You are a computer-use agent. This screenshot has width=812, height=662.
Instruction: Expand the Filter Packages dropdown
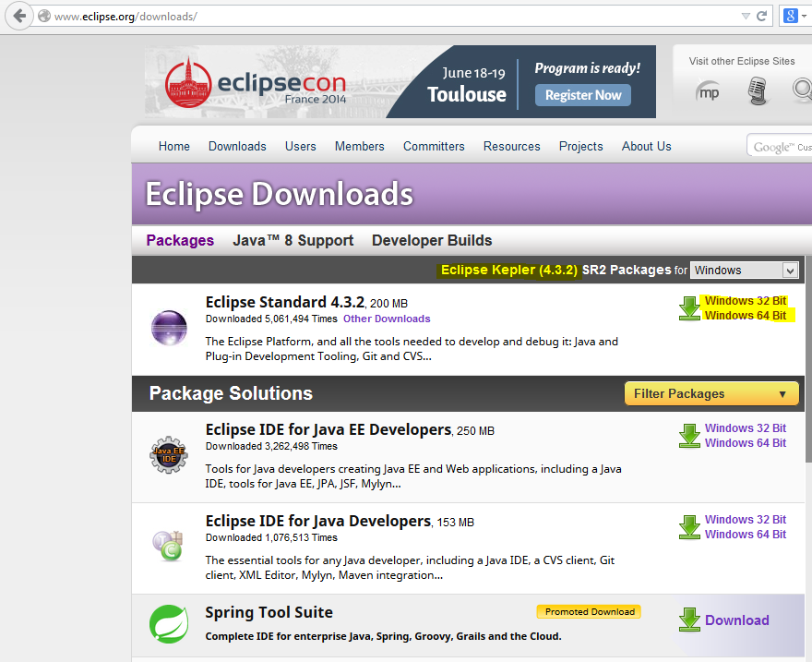711,393
